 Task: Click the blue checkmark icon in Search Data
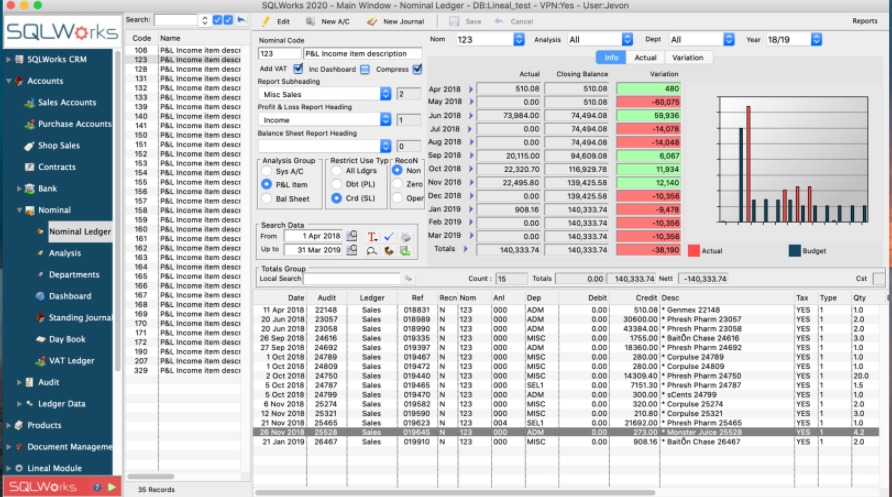pos(389,237)
